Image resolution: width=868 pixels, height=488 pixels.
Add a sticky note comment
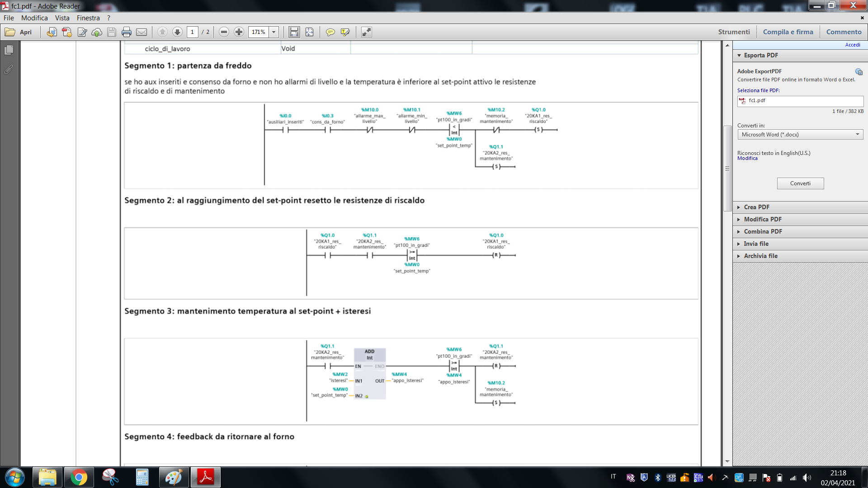pyautogui.click(x=330, y=32)
